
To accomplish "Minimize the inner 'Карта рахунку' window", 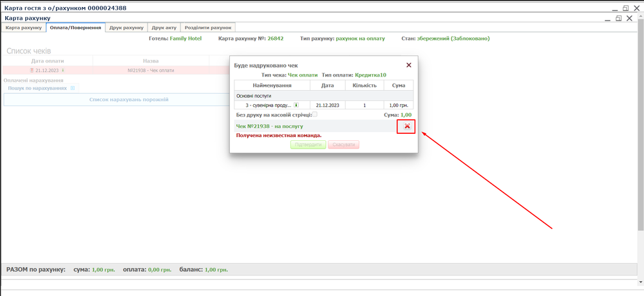I will click(607, 19).
